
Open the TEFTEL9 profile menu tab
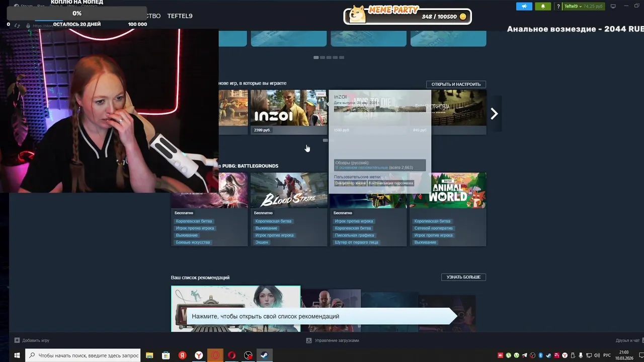pyautogui.click(x=180, y=16)
